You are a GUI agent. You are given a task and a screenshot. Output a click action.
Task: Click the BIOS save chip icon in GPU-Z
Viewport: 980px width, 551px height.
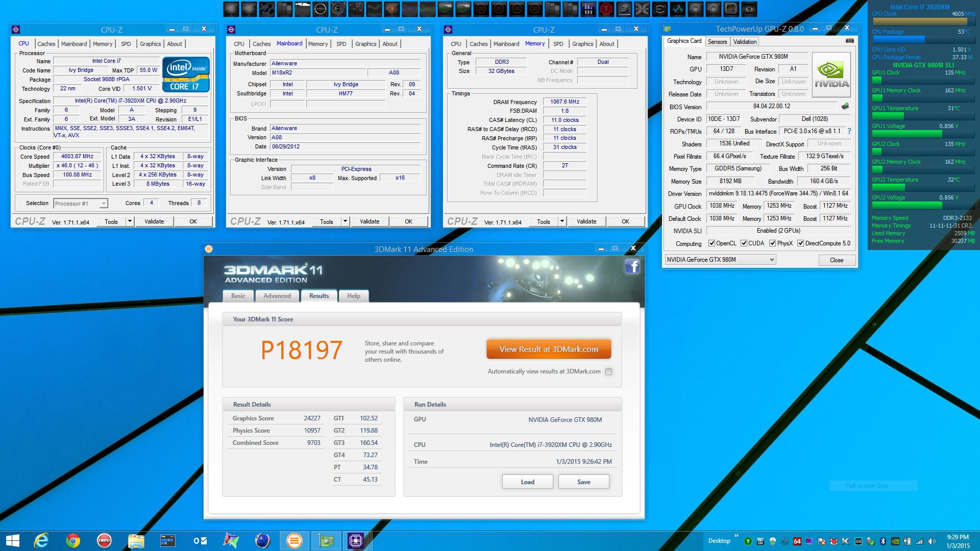click(x=845, y=106)
